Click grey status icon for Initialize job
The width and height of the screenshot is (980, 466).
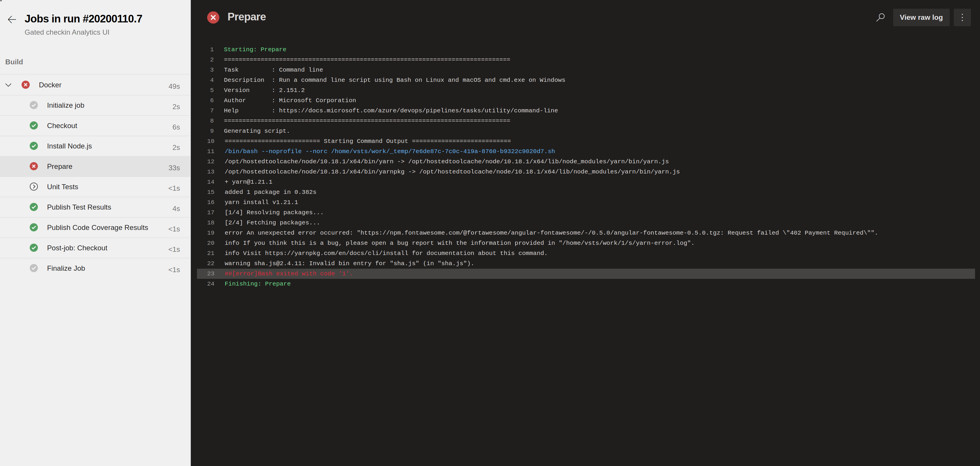(34, 105)
